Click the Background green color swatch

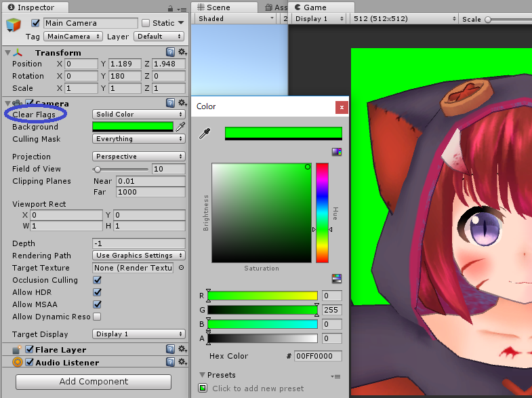click(x=133, y=127)
